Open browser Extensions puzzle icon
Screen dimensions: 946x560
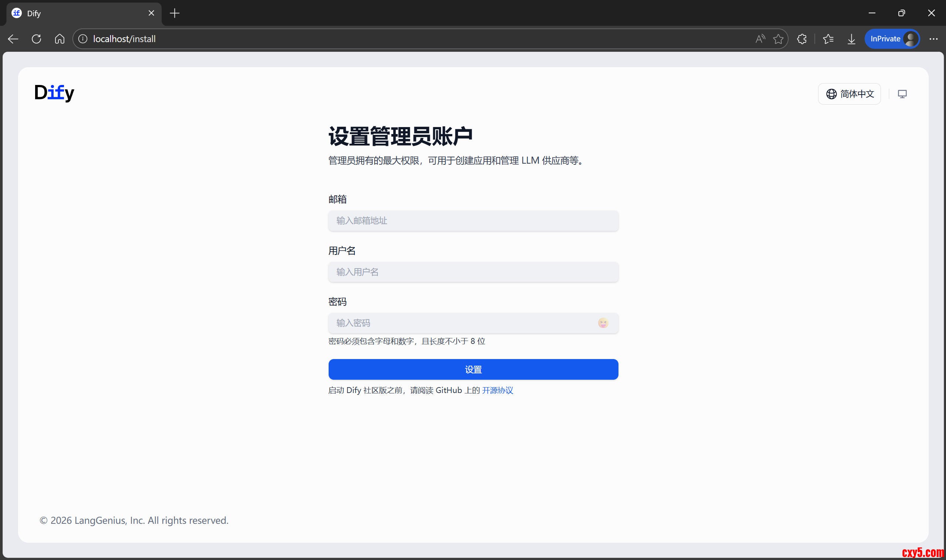click(x=801, y=39)
